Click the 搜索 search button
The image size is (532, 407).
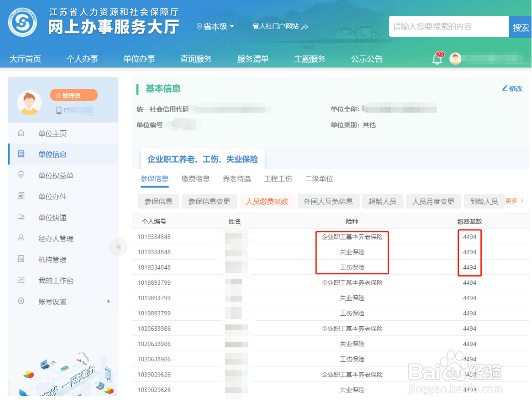tap(521, 27)
